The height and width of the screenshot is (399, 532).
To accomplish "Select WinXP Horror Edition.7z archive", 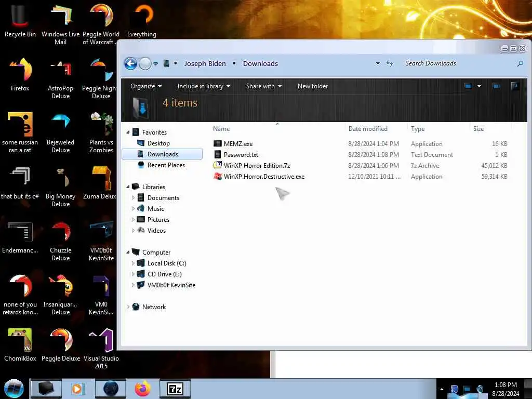I will [257, 166].
